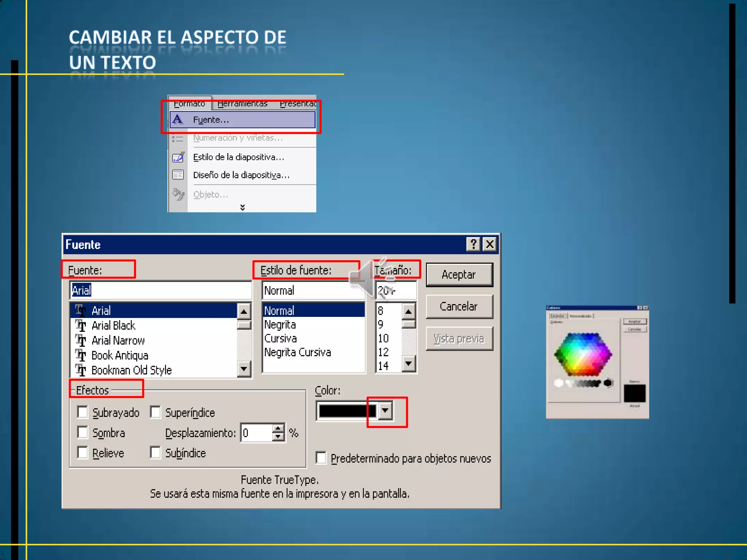The image size is (747, 560).
Task: Click TrueType icon beside Book Antiqua
Action: click(81, 355)
